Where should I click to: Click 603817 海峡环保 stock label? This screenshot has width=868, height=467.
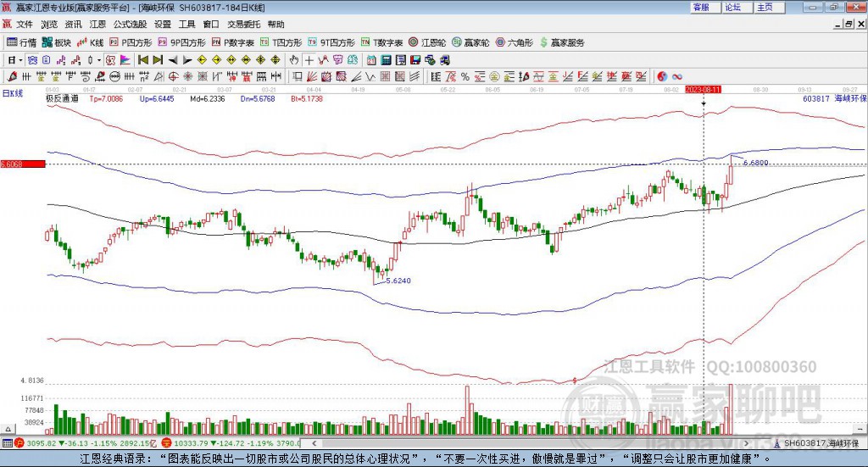click(835, 98)
